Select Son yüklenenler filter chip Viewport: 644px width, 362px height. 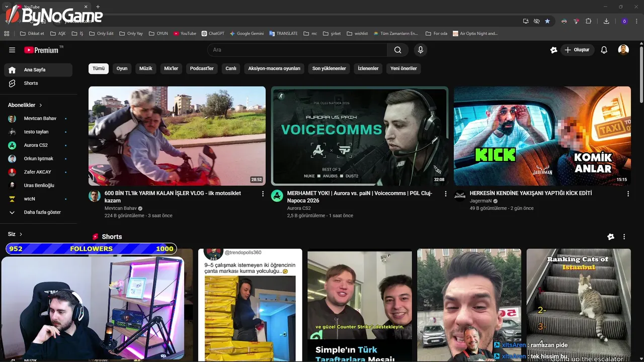tap(329, 68)
